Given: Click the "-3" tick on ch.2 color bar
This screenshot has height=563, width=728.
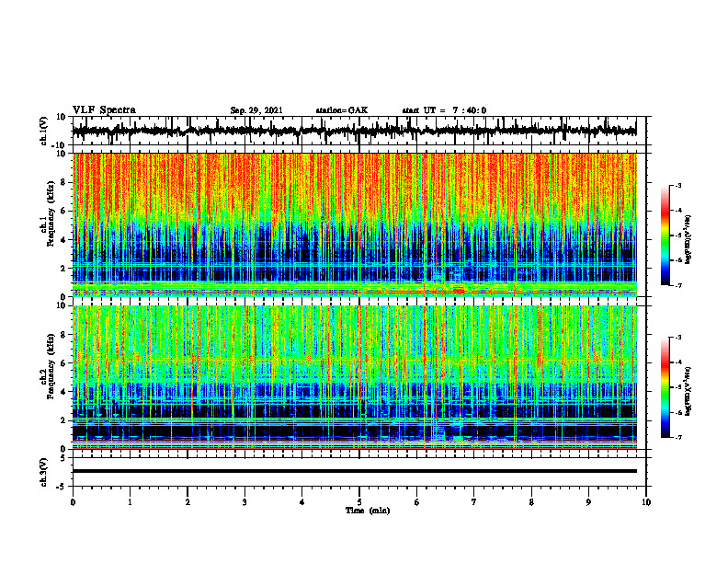Looking at the screenshot, I should coord(678,338).
